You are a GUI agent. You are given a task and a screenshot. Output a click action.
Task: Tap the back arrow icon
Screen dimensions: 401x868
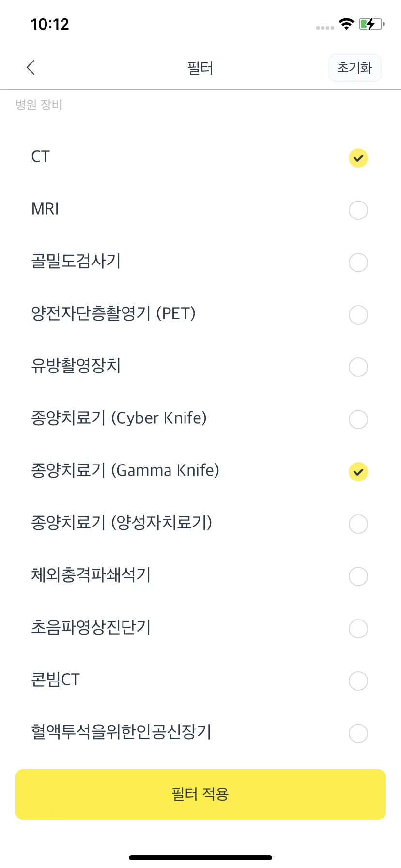(x=31, y=67)
